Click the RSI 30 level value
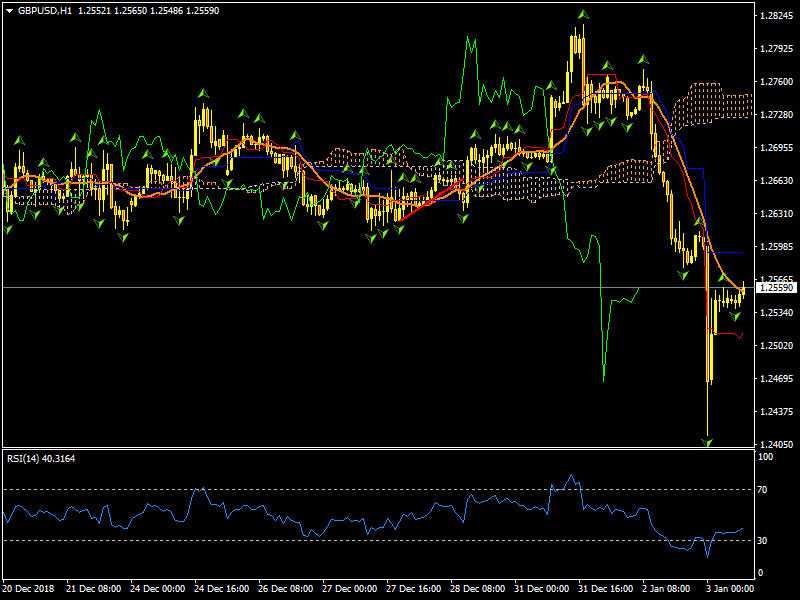800x600 pixels. tap(764, 541)
